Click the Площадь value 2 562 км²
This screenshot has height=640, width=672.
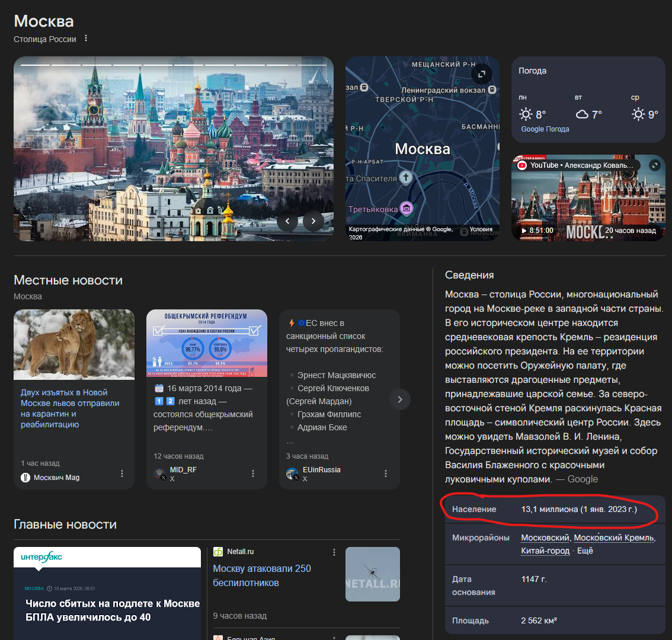pos(539,620)
